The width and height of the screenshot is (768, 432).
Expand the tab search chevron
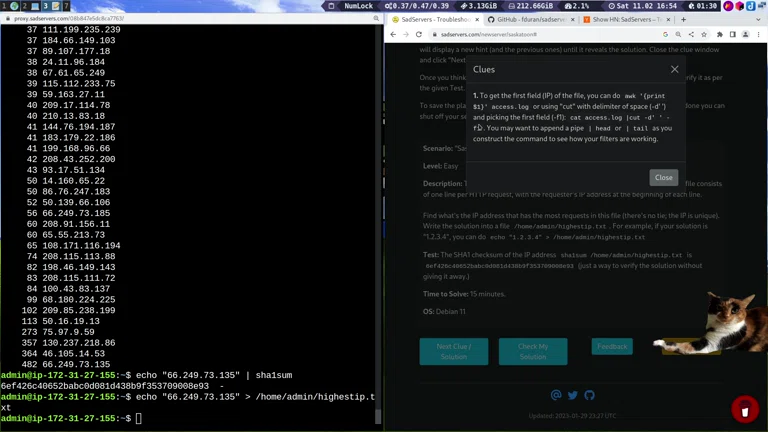coord(758,20)
